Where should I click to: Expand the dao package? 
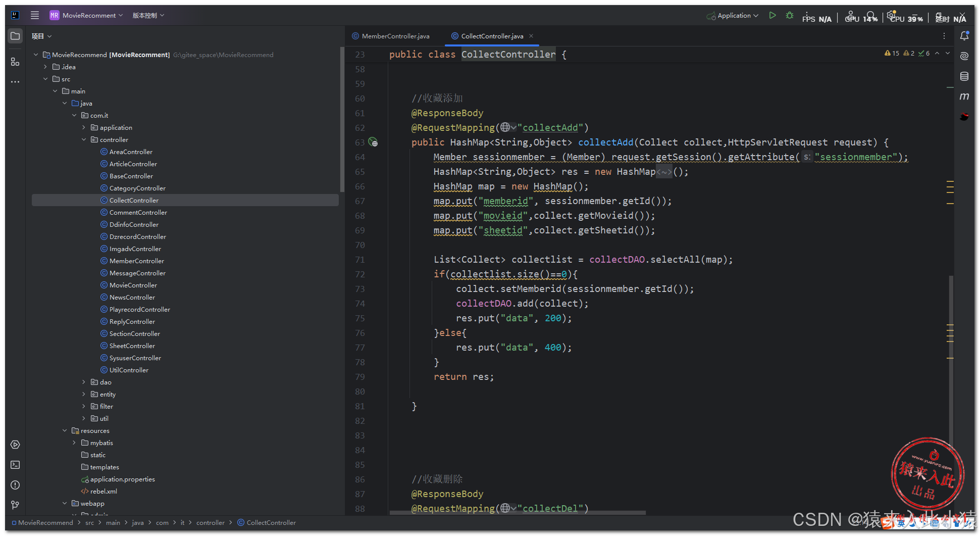pyautogui.click(x=84, y=382)
